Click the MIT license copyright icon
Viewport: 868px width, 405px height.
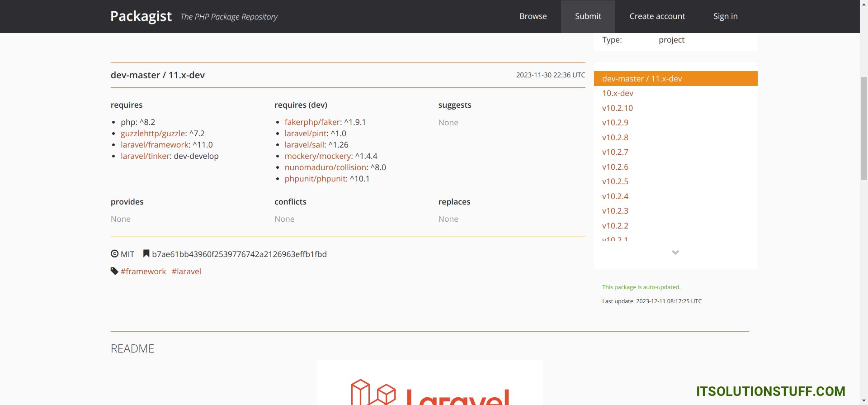(x=114, y=254)
